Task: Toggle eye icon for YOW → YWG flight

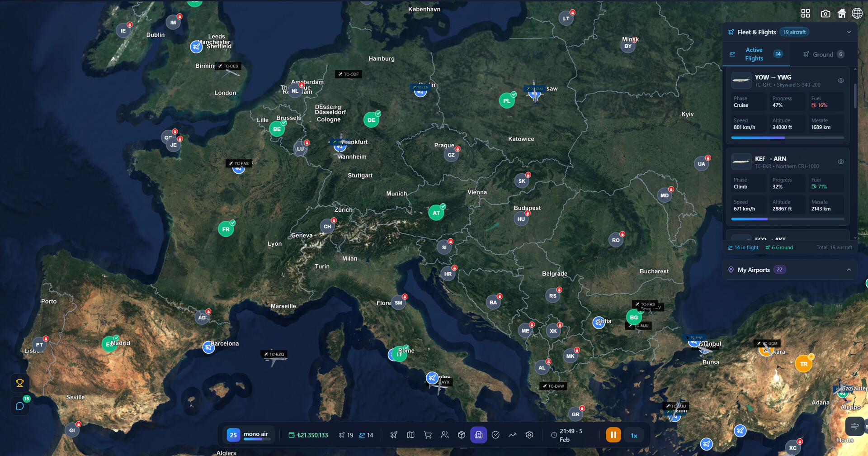Action: pos(840,81)
